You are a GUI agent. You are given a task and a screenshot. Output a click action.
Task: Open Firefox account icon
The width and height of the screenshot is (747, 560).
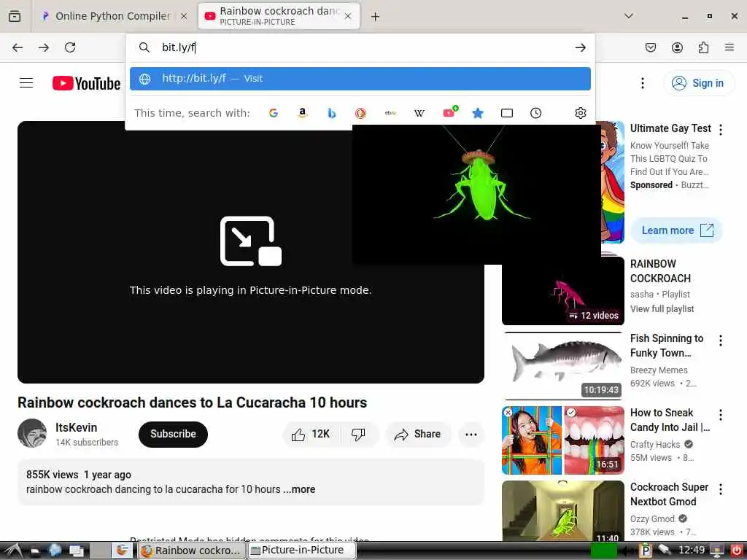pos(677,47)
